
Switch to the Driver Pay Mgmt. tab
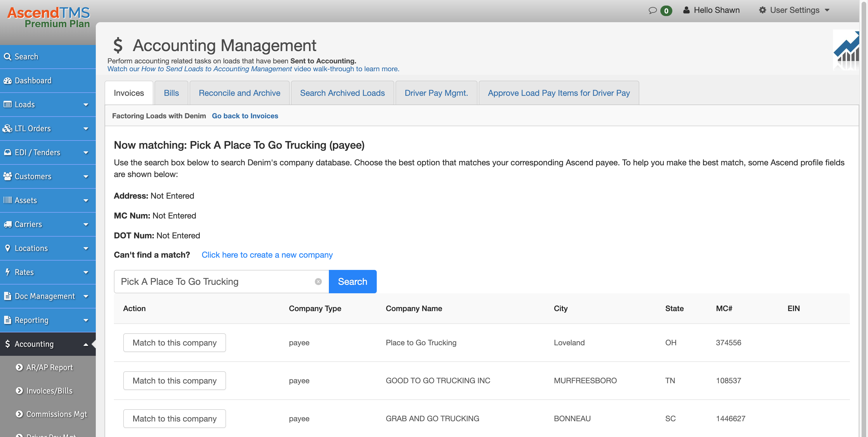point(436,93)
